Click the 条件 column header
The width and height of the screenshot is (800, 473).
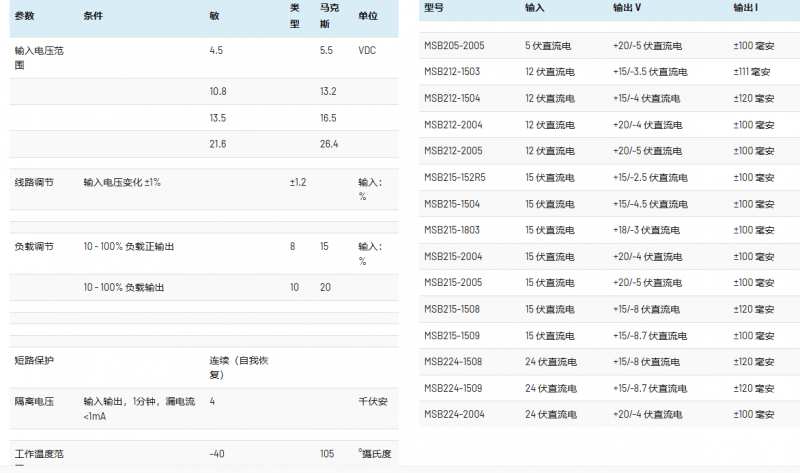coord(93,16)
